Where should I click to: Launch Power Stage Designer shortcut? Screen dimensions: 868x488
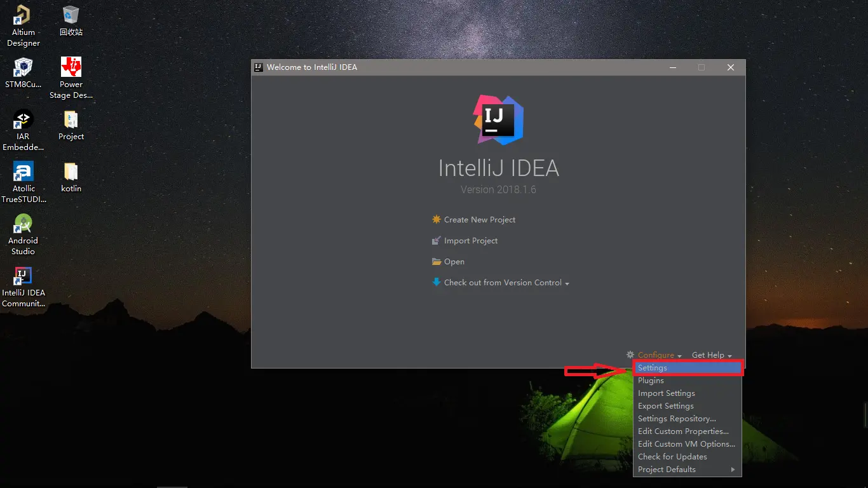point(71,78)
